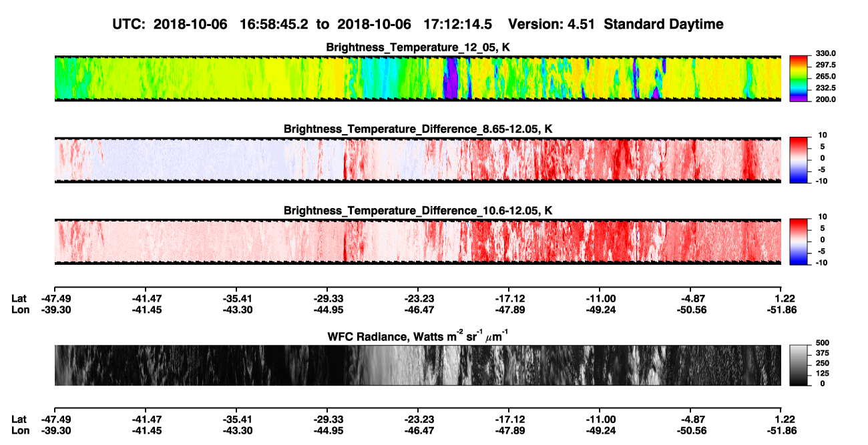Viewport: 868px width, 445px height.
Task: Click the Brightness_Temperature_Difference_8.65-12.05, K title
Action: coord(418,129)
